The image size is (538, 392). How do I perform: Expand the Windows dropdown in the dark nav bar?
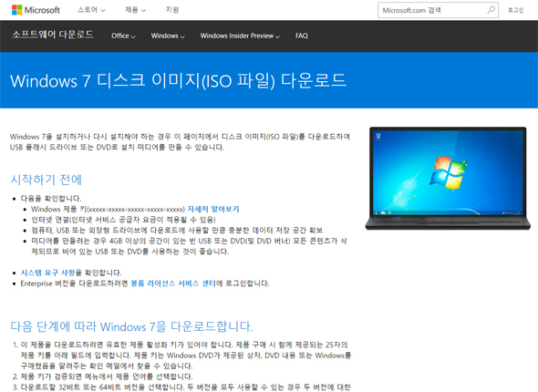168,36
